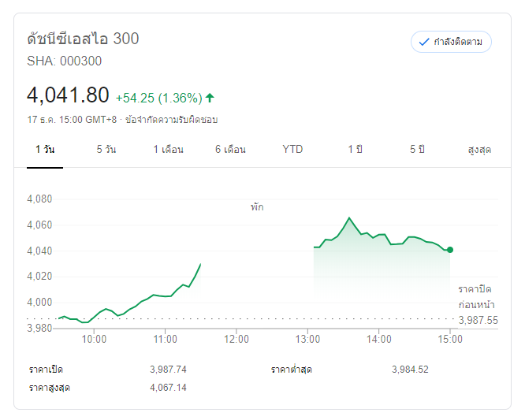The width and height of the screenshot is (525, 420).
Task: Select the 1 วัน tab
Action: pyautogui.click(x=45, y=149)
